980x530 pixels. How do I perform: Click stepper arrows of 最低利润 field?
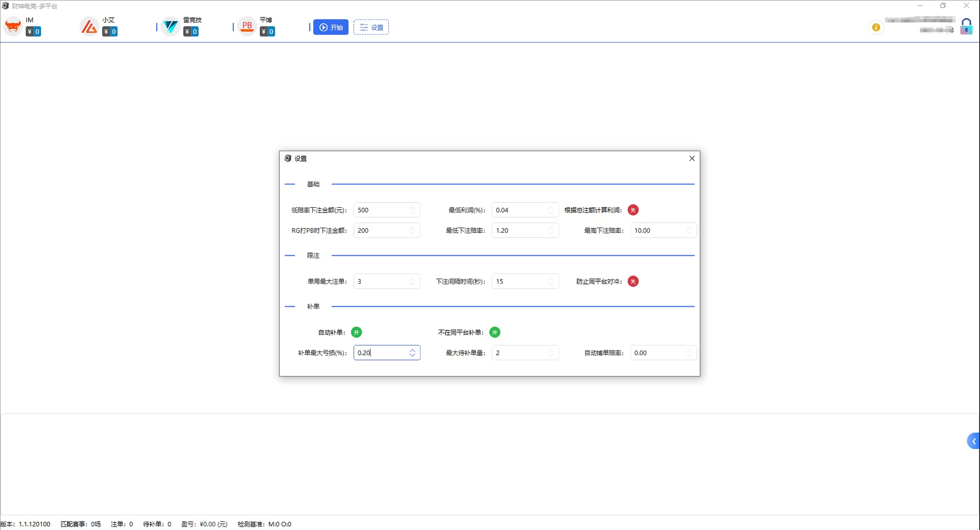(550, 210)
